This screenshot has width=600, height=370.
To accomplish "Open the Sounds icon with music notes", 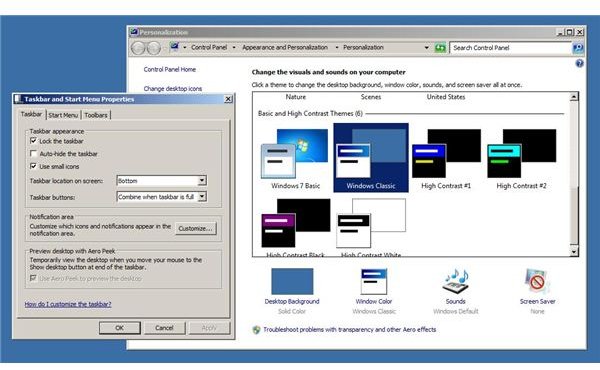I will [x=455, y=281].
